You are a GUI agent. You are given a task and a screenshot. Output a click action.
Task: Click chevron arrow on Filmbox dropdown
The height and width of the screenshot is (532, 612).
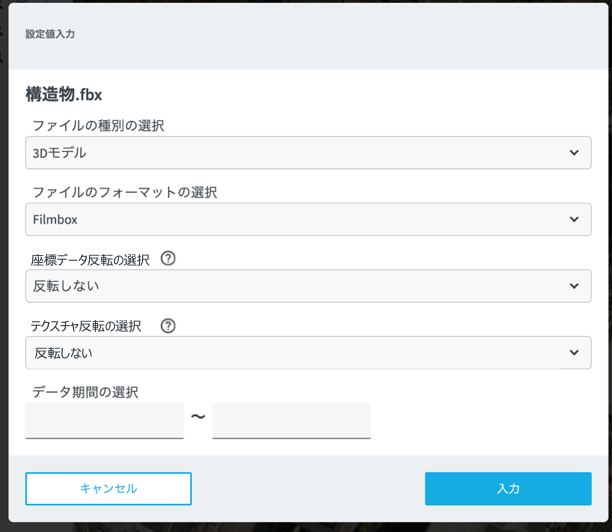coord(574,219)
